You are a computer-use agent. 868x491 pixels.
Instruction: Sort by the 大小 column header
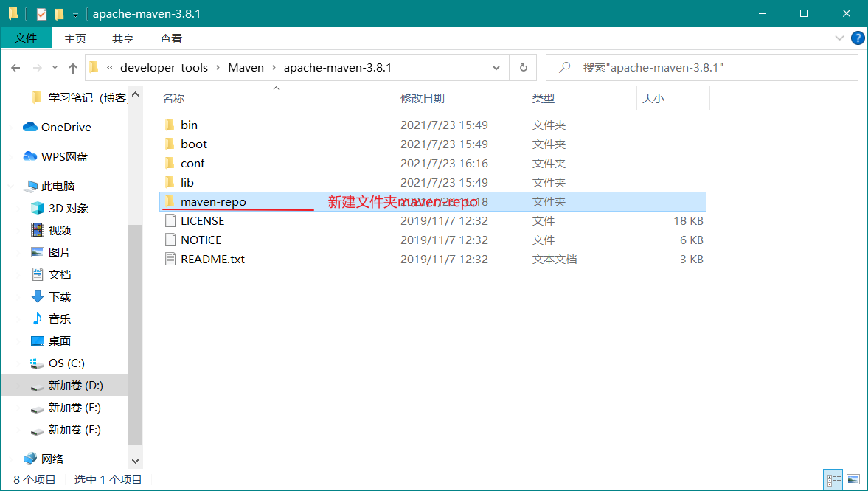pos(653,98)
